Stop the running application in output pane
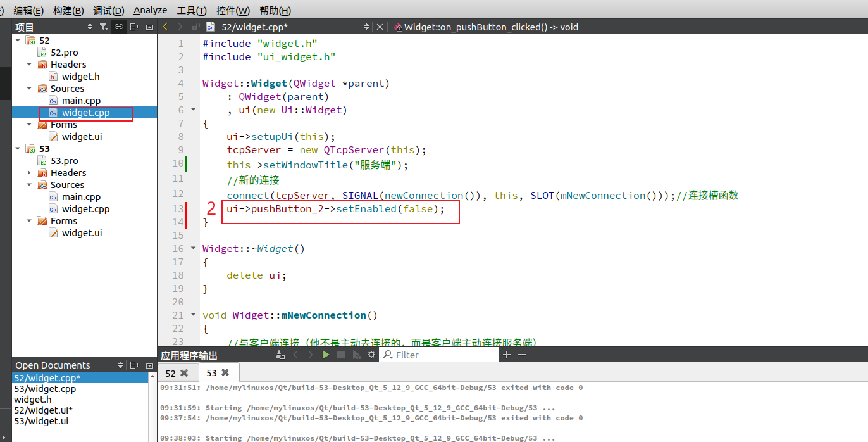The width and height of the screenshot is (868, 442). point(341,355)
